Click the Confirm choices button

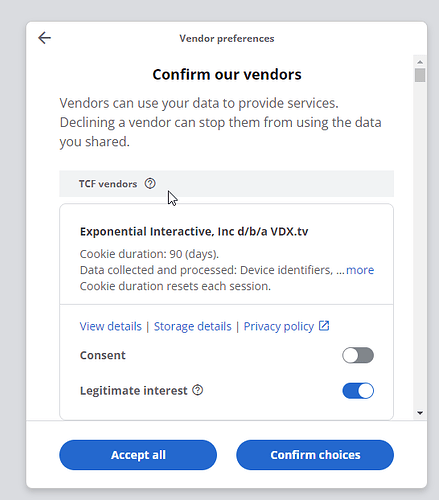coord(315,455)
